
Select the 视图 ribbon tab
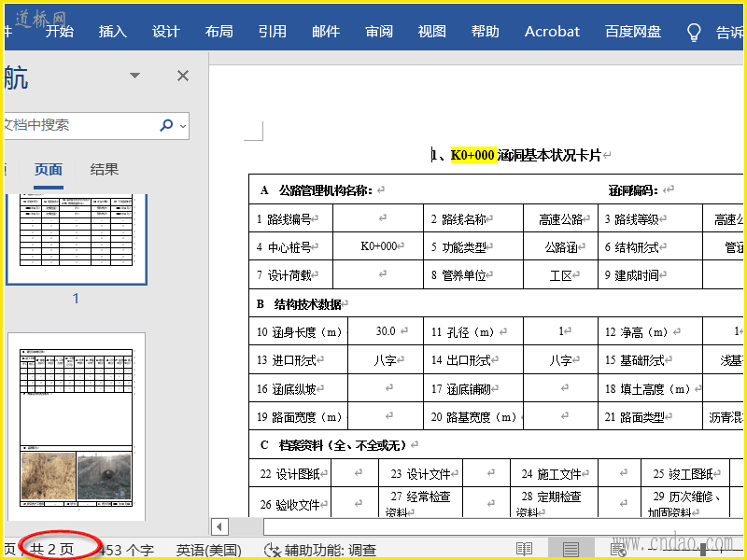click(x=432, y=32)
